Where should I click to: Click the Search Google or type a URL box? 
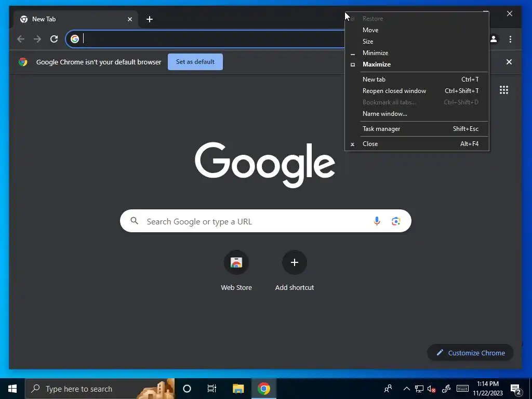265,221
